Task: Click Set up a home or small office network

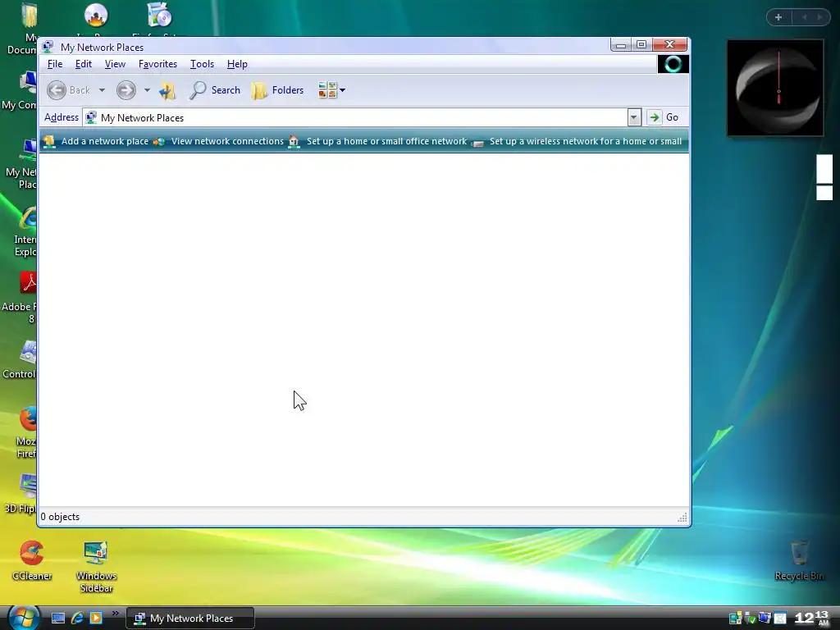Action: tap(377, 141)
